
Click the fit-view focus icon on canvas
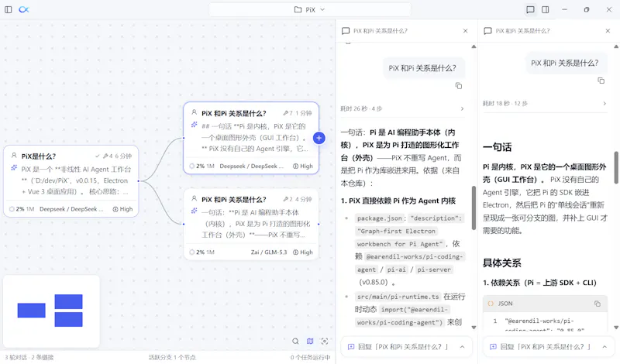coord(325,341)
